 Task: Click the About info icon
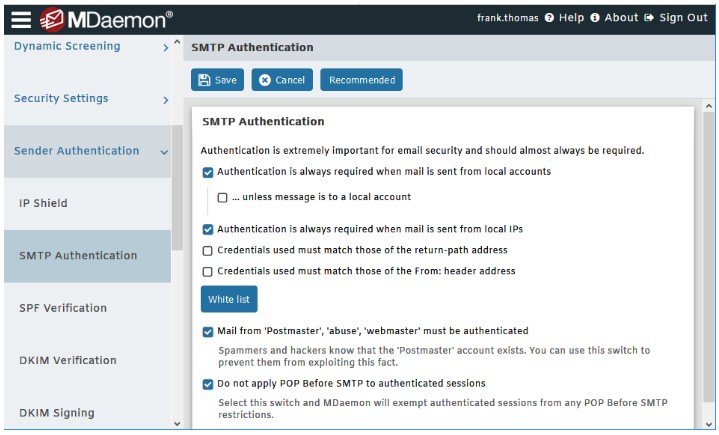[595, 18]
